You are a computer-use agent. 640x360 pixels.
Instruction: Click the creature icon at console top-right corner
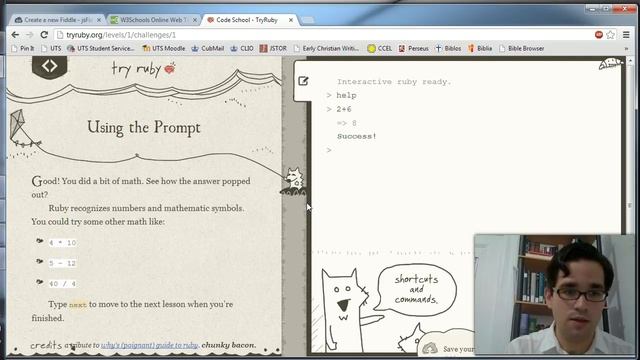tap(611, 64)
